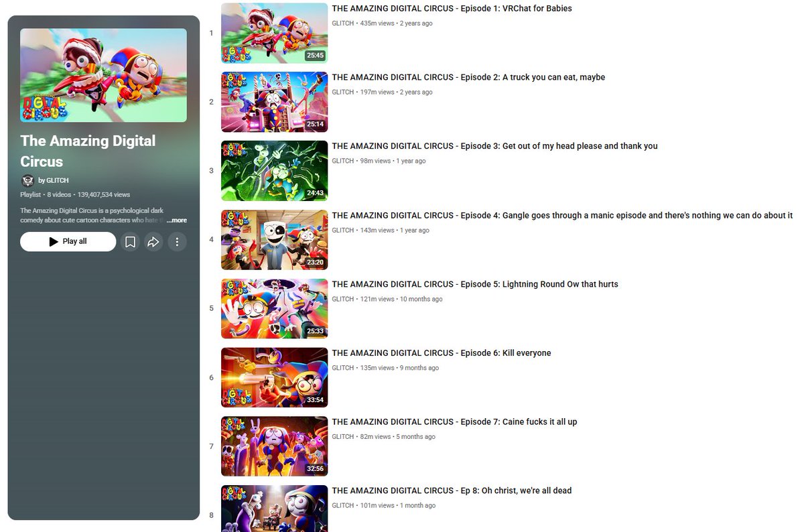Open the three-dot more actions menu
This screenshot has height=532, width=804.
click(177, 242)
